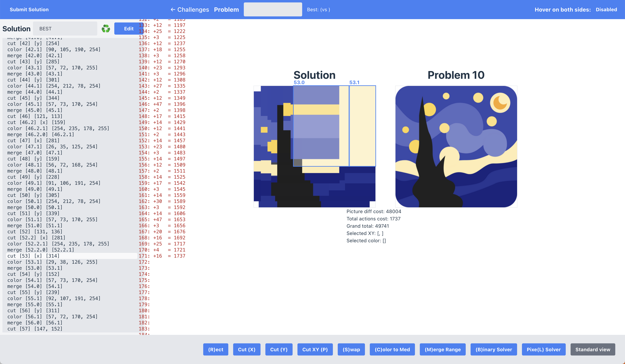Screen dimensions: 625x364
Task: Select block 53.1 in Solution canvas
Action: click(x=362, y=126)
